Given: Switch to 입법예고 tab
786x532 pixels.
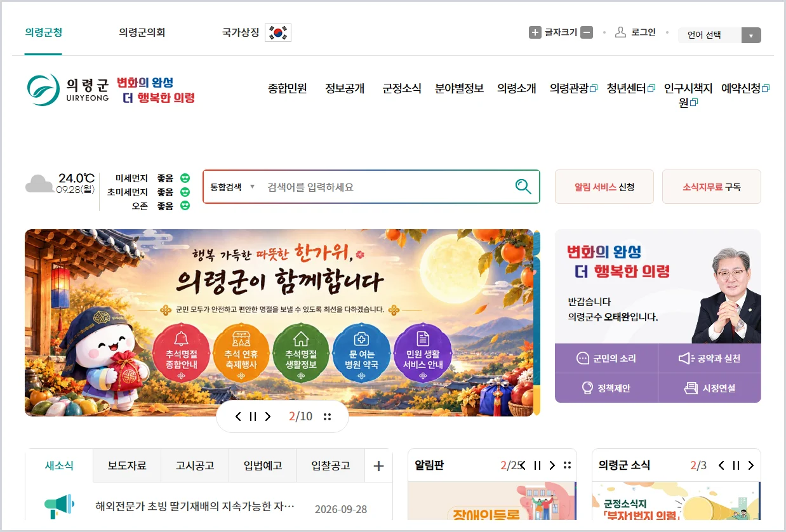Looking at the screenshot, I should pos(263,465).
